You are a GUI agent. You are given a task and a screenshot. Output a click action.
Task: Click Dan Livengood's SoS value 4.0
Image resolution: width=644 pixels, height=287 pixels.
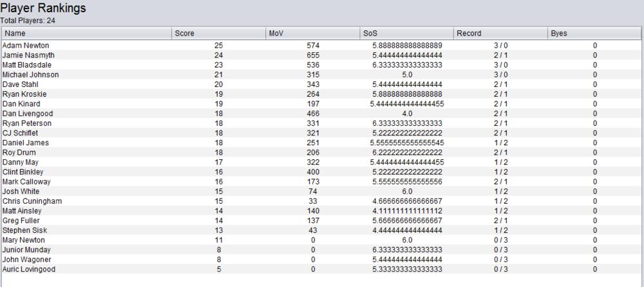[x=406, y=114]
